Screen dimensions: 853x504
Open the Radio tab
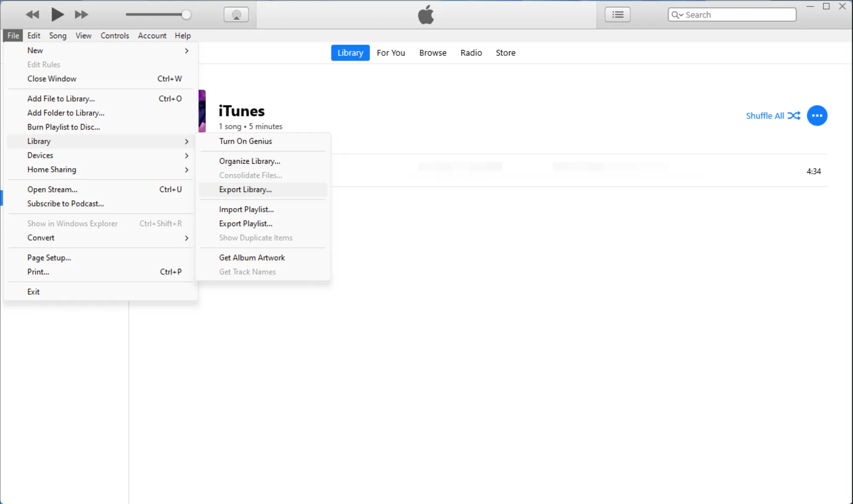pos(471,53)
